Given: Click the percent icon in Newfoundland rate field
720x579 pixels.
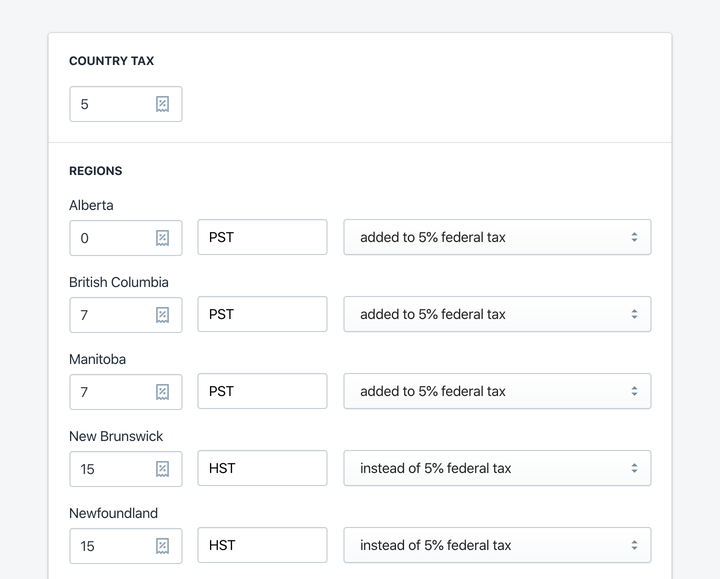Looking at the screenshot, I should [162, 546].
